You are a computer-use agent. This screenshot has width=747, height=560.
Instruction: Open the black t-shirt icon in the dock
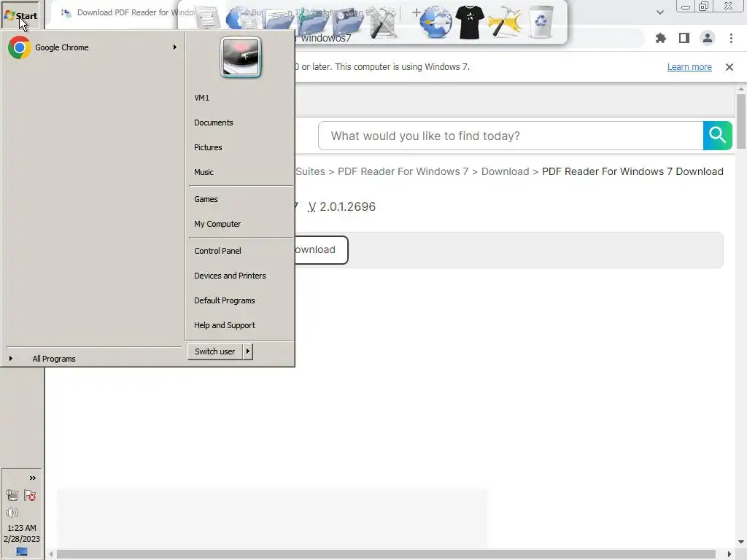(x=470, y=22)
